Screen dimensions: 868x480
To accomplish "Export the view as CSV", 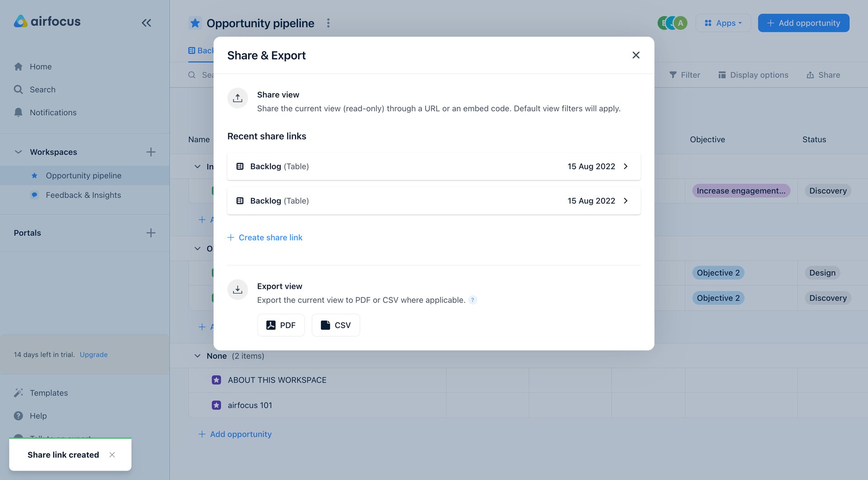I will pyautogui.click(x=335, y=325).
